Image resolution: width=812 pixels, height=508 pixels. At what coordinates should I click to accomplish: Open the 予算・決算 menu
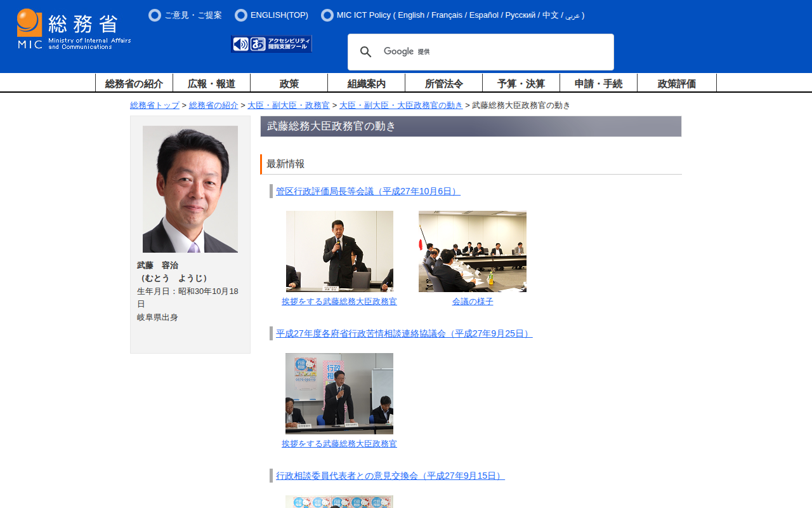click(x=521, y=83)
